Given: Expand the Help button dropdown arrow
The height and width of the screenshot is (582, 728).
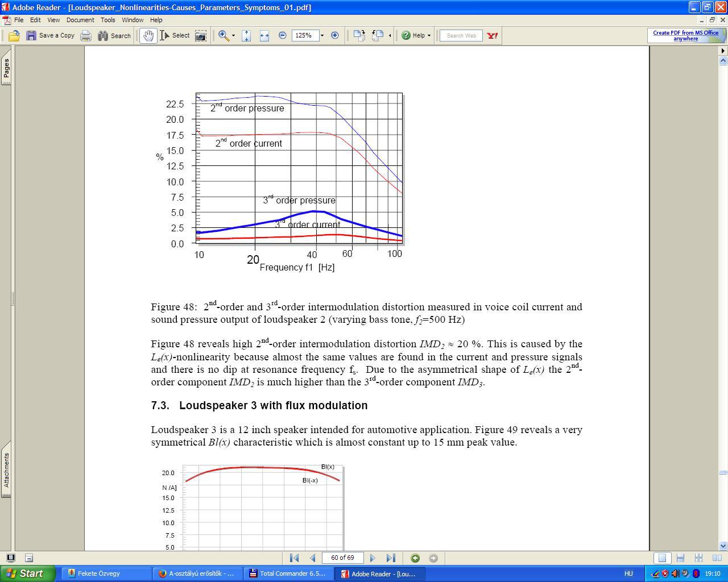Looking at the screenshot, I should click(x=429, y=36).
